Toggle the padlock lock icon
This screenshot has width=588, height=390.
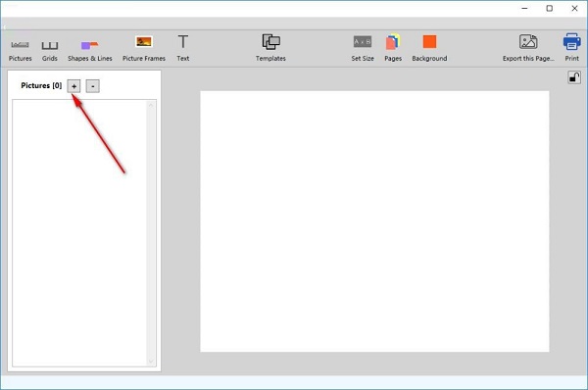(x=574, y=77)
